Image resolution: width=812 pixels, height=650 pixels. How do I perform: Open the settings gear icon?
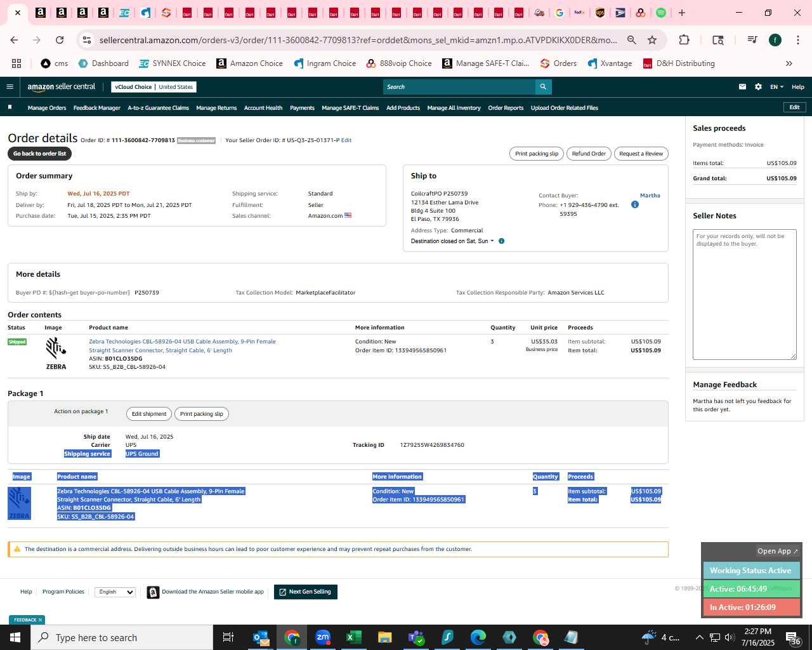pyautogui.click(x=758, y=87)
